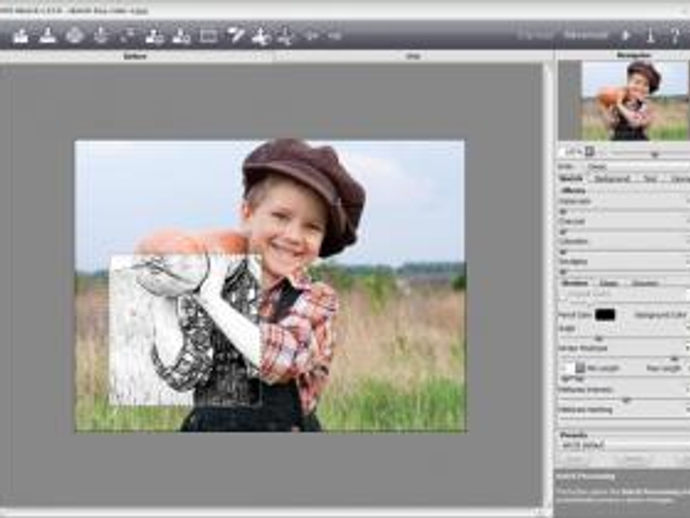Switch to Advanced mode

(585, 35)
